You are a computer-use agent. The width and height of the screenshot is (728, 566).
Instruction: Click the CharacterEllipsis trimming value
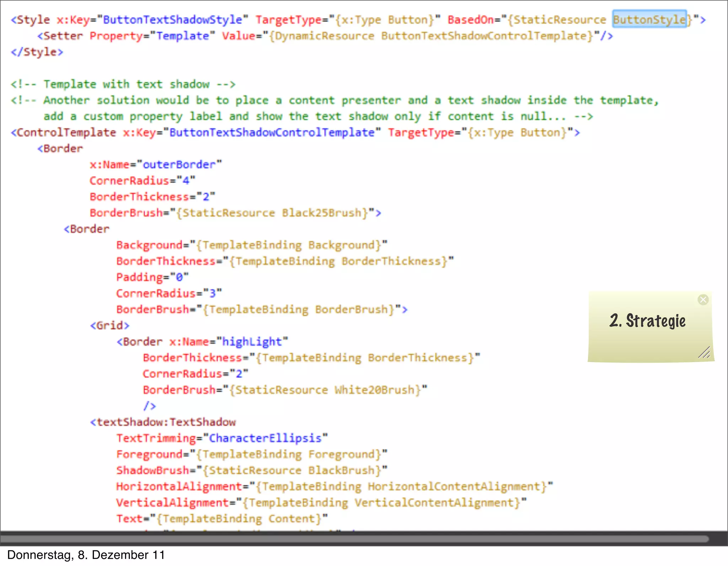coord(265,438)
